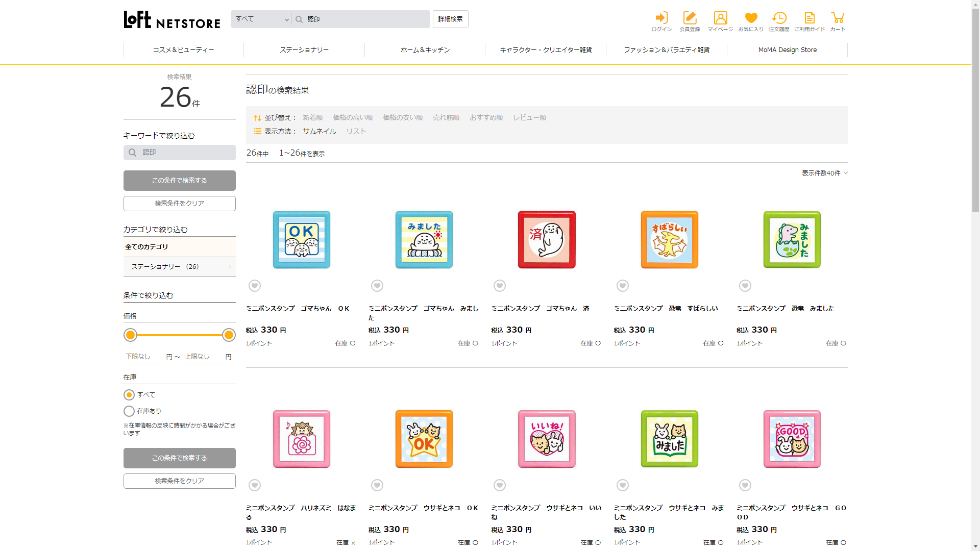Open the MoMA Design Store menu

[x=787, y=50]
